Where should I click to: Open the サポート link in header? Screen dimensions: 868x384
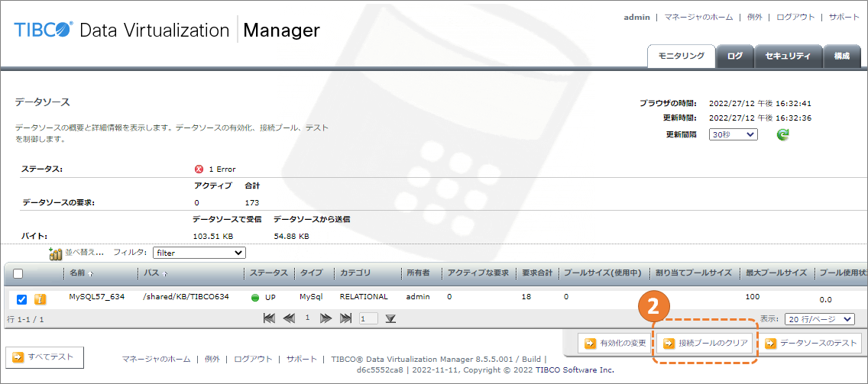(x=844, y=17)
